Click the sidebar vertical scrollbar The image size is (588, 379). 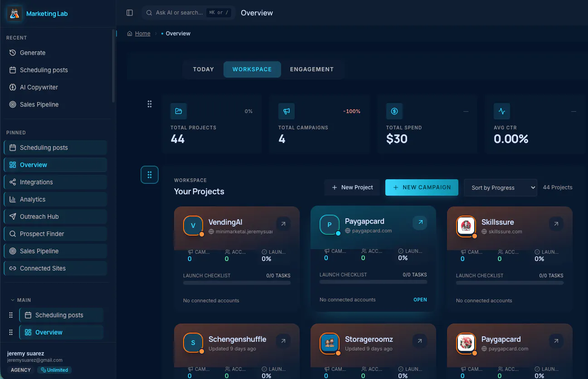(x=113, y=66)
